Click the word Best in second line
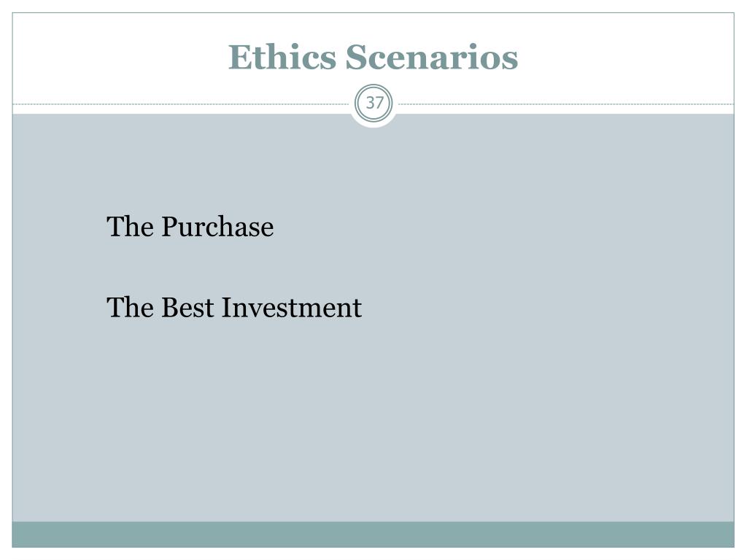The image size is (747, 560). tap(187, 308)
